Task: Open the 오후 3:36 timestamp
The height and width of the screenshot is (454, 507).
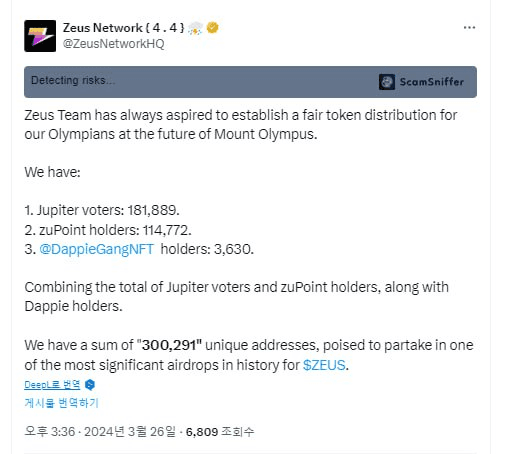Action: click(50, 432)
